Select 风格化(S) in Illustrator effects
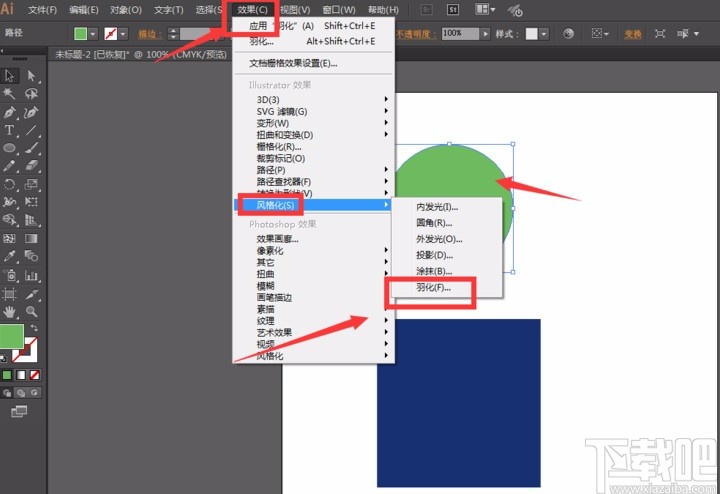The height and width of the screenshot is (494, 720). (315, 205)
